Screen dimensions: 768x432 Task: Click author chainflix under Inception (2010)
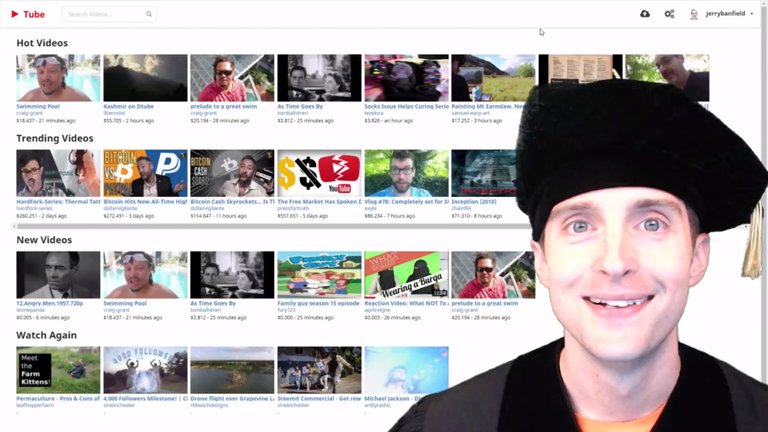(461, 209)
